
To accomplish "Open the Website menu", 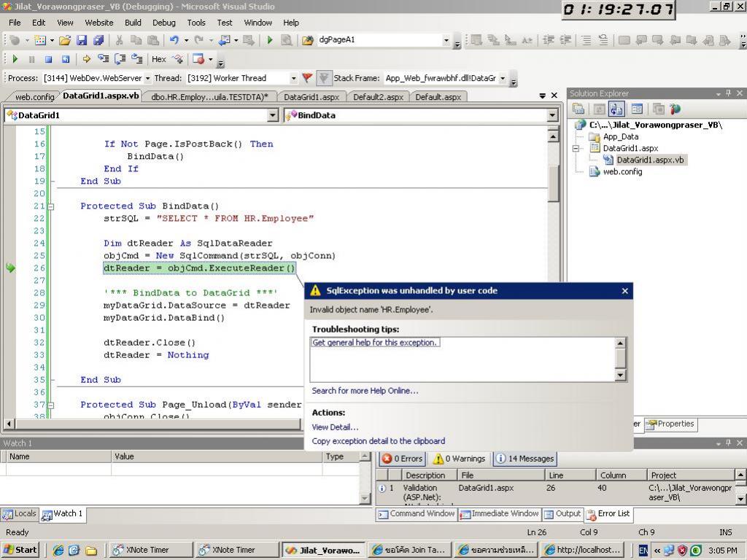I will [99, 23].
